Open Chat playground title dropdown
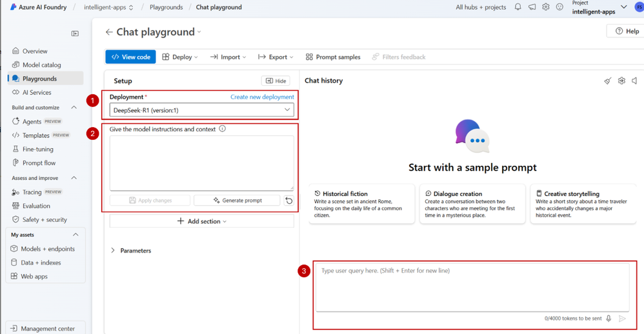Screen dimensions: 644x334 (199, 32)
